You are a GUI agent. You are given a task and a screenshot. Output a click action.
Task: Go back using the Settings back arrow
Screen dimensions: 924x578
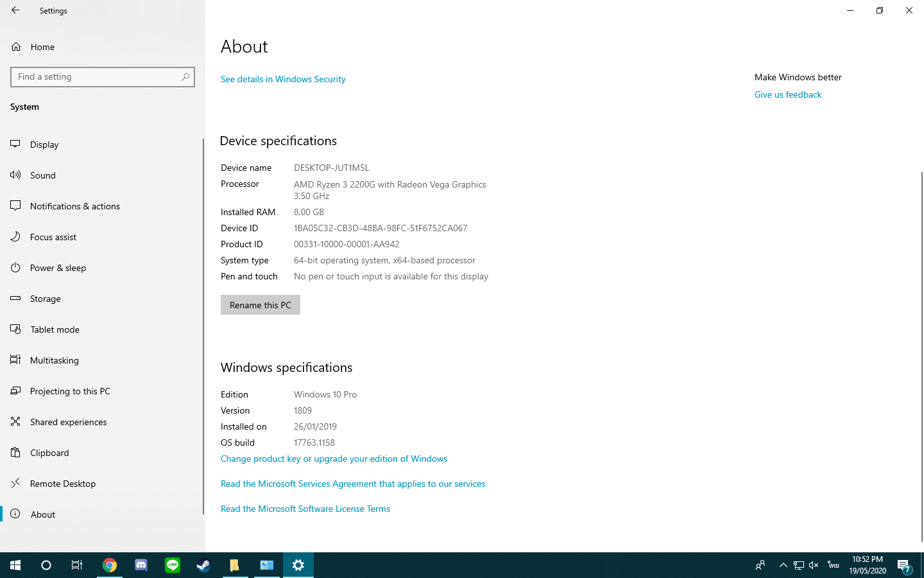click(15, 10)
